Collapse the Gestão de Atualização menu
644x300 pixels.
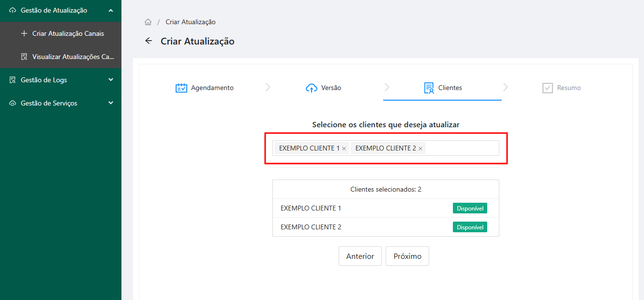pos(111,10)
